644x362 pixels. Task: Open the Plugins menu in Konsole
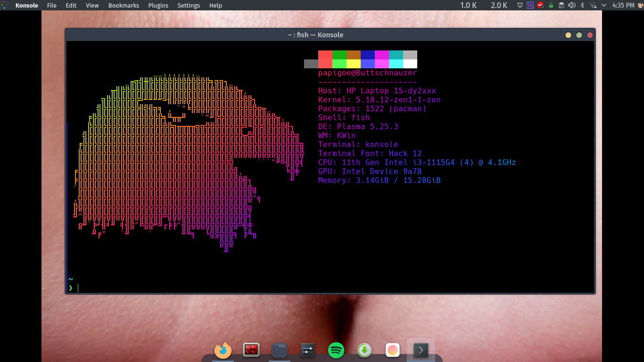click(158, 5)
